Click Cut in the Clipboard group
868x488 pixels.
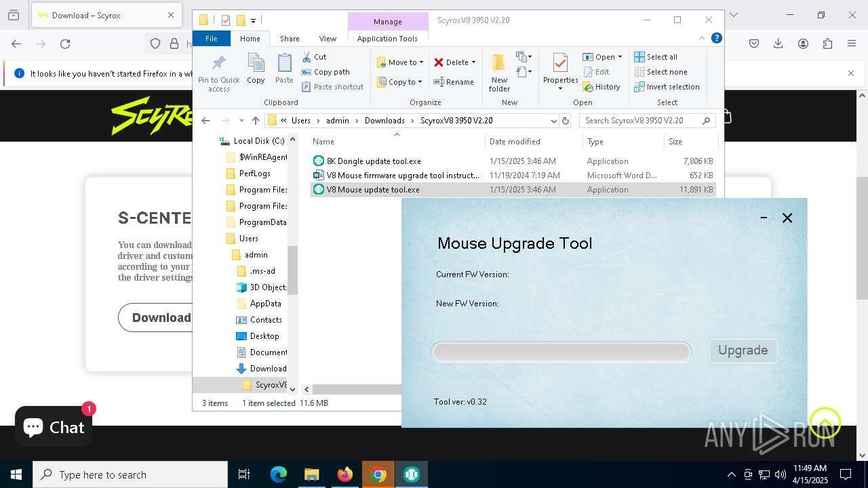coord(314,57)
